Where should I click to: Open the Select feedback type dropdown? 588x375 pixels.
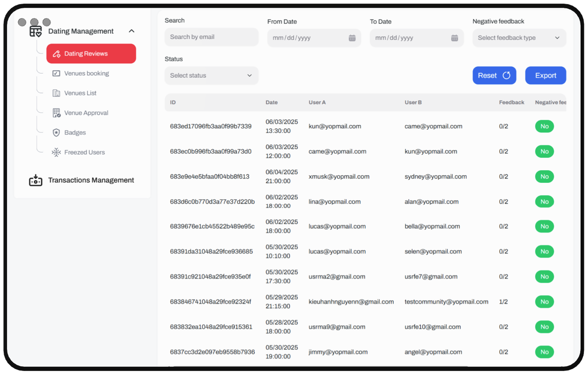(x=519, y=38)
